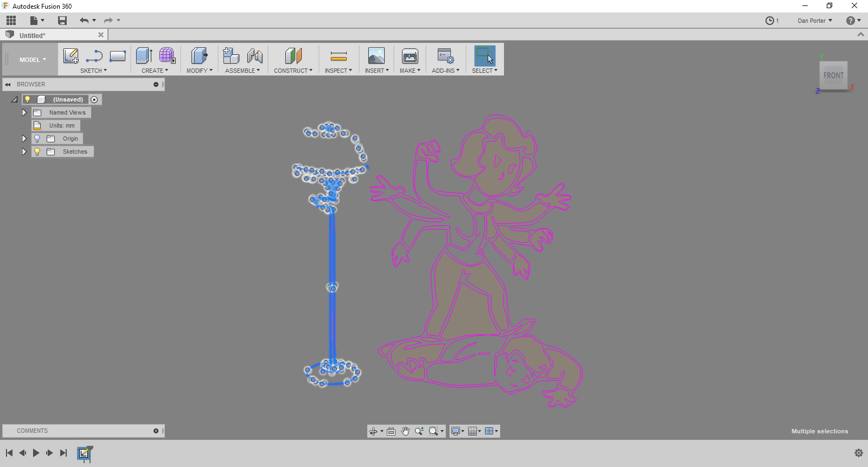The height and width of the screenshot is (467, 868).
Task: Activate the Select tool icon
Action: pyautogui.click(x=484, y=55)
